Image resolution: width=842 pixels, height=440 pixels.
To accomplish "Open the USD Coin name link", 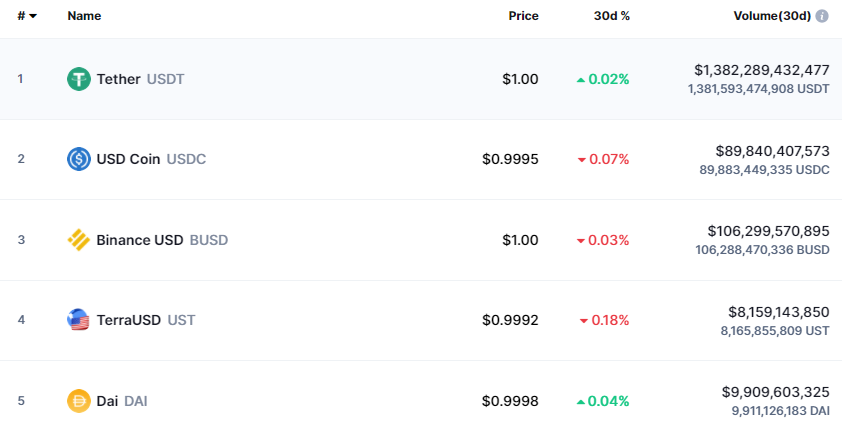I will [128, 159].
